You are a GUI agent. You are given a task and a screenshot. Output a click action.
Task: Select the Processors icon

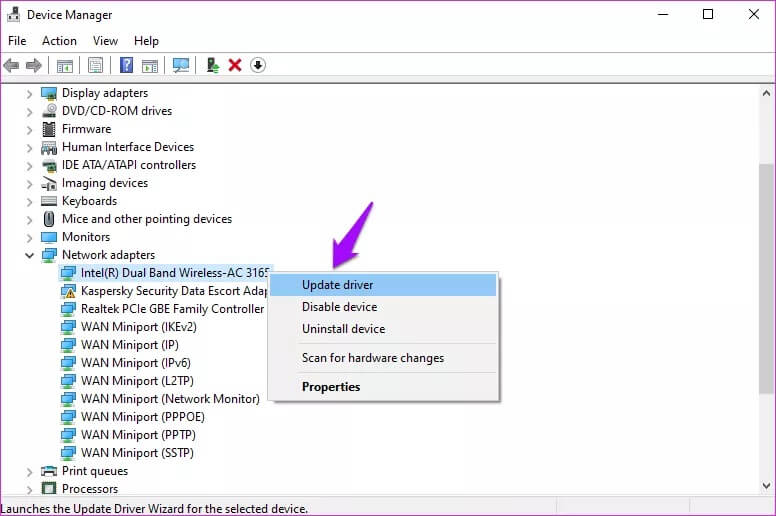[49, 489]
